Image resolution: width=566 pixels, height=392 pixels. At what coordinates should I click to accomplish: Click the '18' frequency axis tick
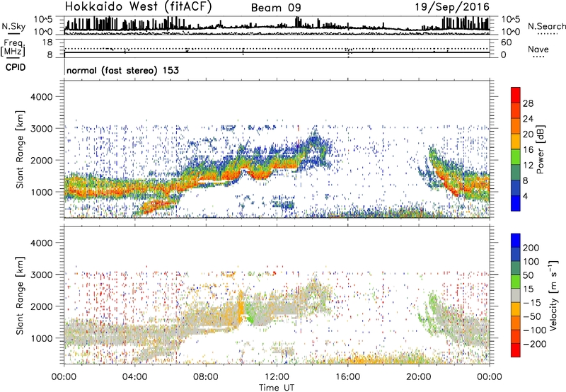[47, 42]
